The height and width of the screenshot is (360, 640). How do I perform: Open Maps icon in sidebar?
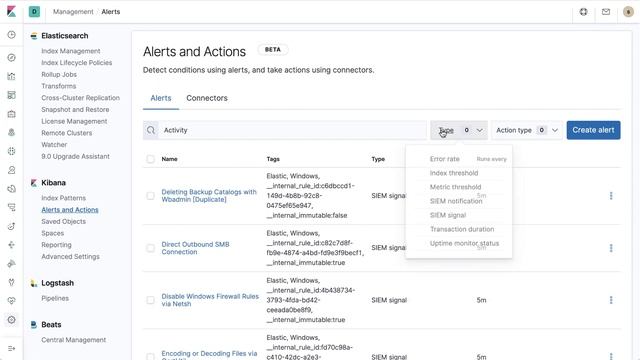tap(11, 133)
